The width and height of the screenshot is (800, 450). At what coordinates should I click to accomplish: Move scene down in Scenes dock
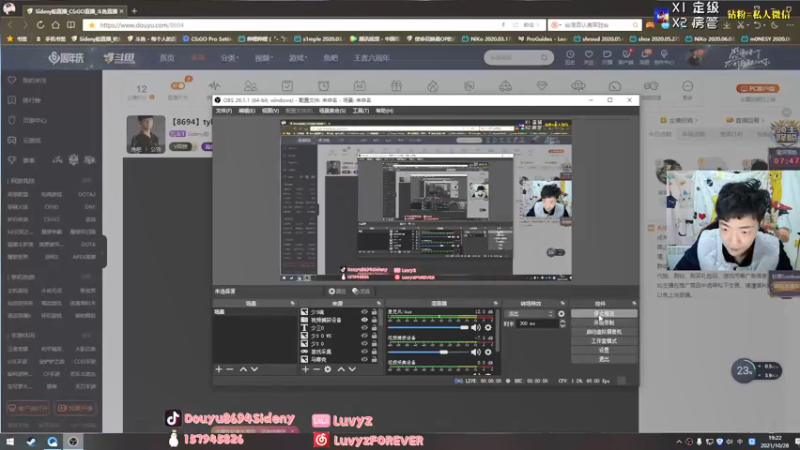click(x=254, y=369)
